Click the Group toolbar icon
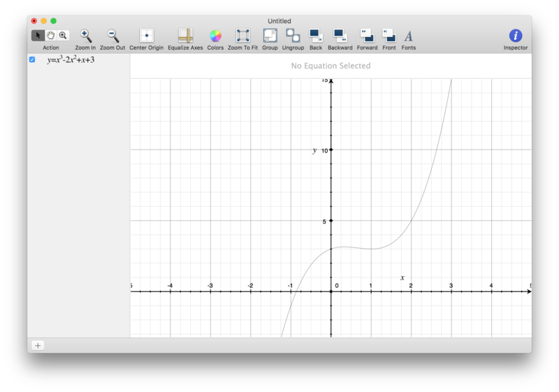 [270, 36]
